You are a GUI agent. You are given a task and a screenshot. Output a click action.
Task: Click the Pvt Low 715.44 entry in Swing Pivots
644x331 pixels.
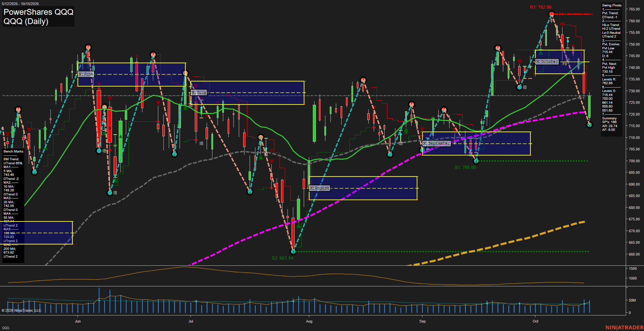point(608,50)
